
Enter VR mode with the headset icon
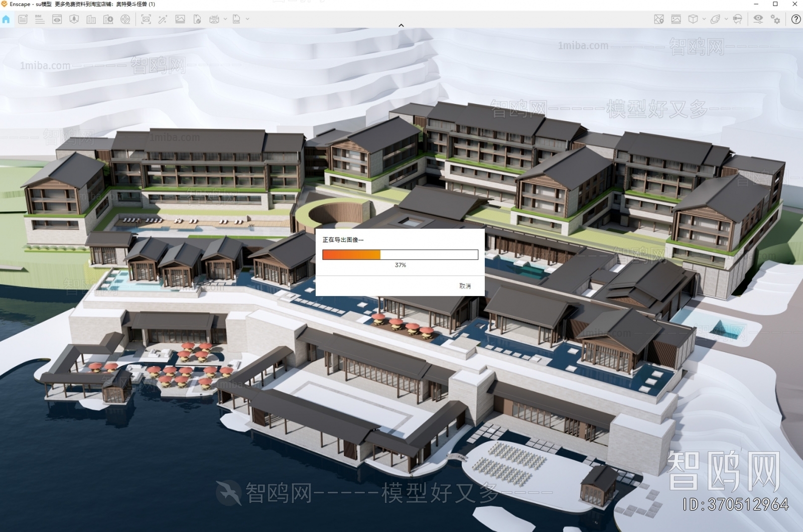(737, 20)
